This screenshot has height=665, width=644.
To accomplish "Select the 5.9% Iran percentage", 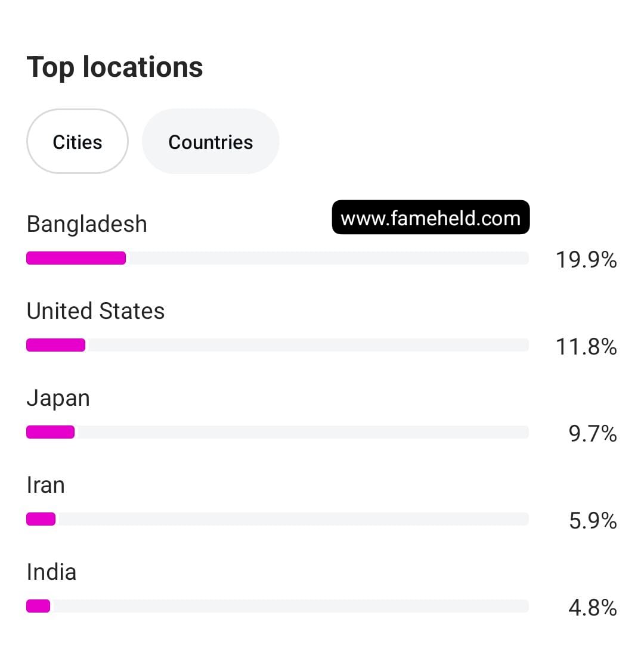I will pyautogui.click(x=593, y=521).
